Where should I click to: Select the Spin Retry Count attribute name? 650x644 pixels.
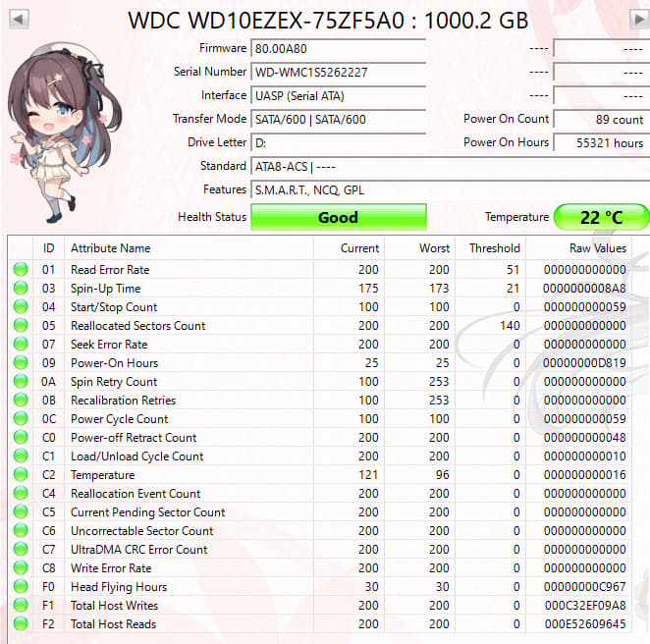pos(114,381)
